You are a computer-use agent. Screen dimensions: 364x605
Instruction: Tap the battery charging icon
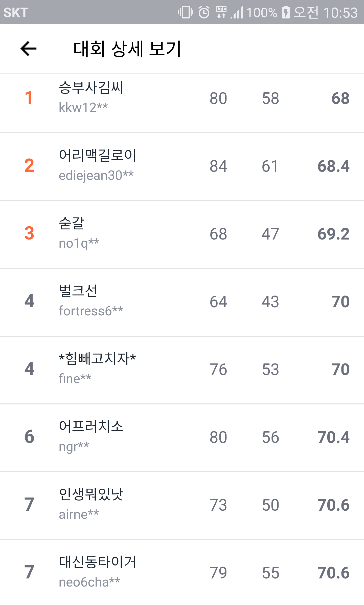tap(286, 12)
